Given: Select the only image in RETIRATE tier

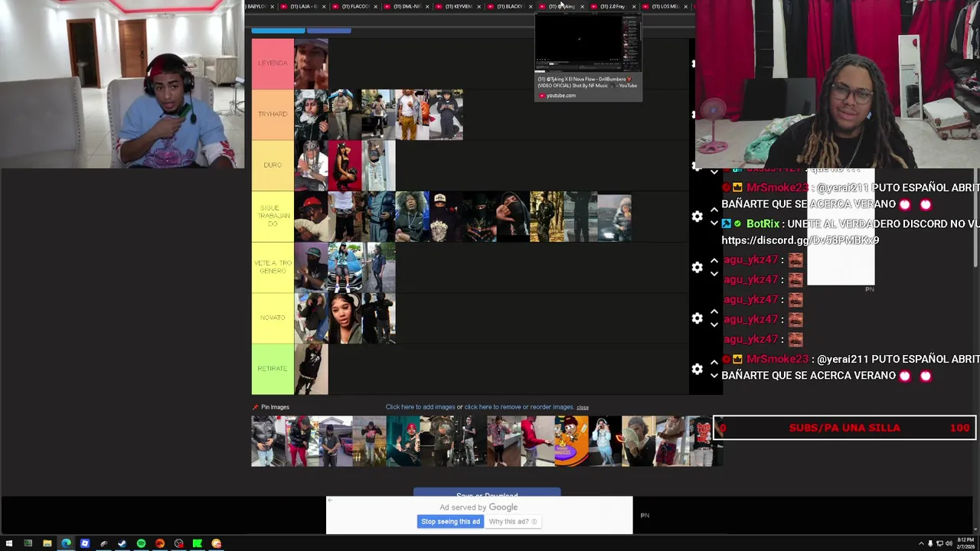Looking at the screenshot, I should tap(311, 369).
